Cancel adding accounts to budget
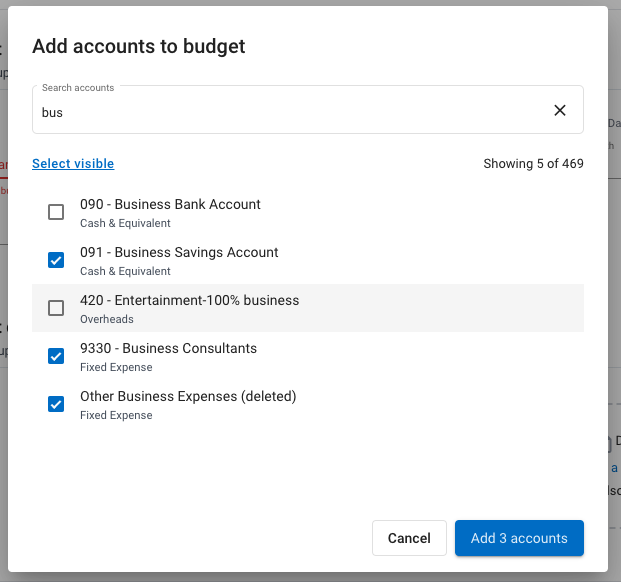 pos(409,538)
